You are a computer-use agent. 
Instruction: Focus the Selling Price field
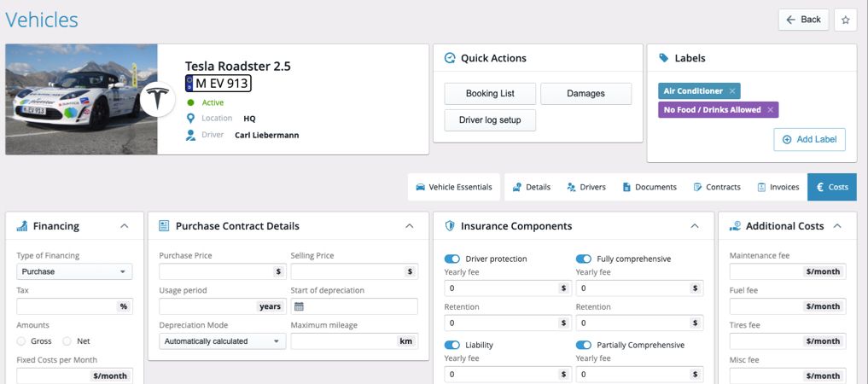354,271
